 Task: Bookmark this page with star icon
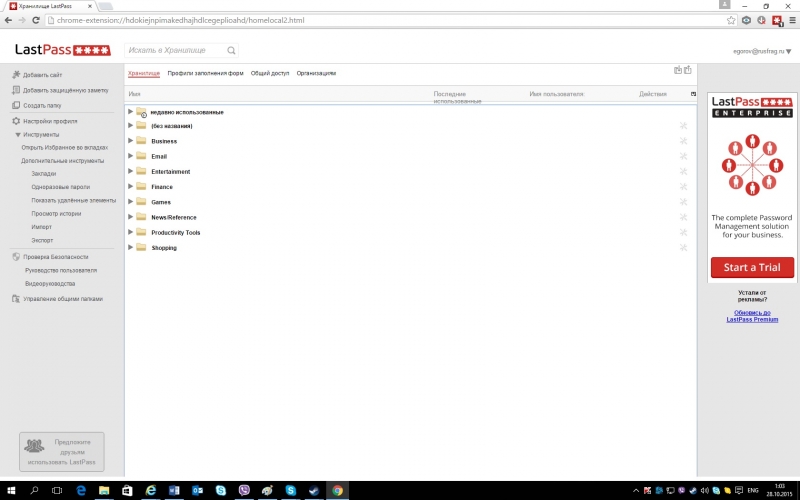pos(731,20)
